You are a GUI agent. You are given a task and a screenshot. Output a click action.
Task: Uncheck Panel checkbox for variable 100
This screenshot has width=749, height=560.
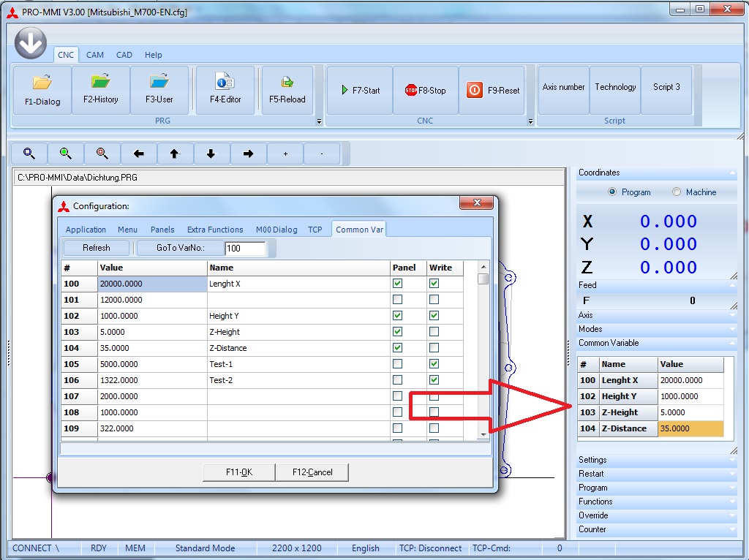click(x=397, y=284)
